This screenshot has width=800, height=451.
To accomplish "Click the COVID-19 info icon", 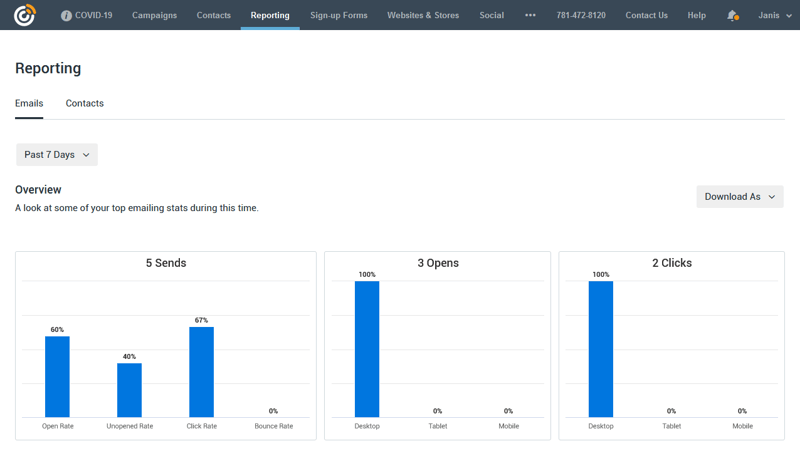I will coord(66,16).
